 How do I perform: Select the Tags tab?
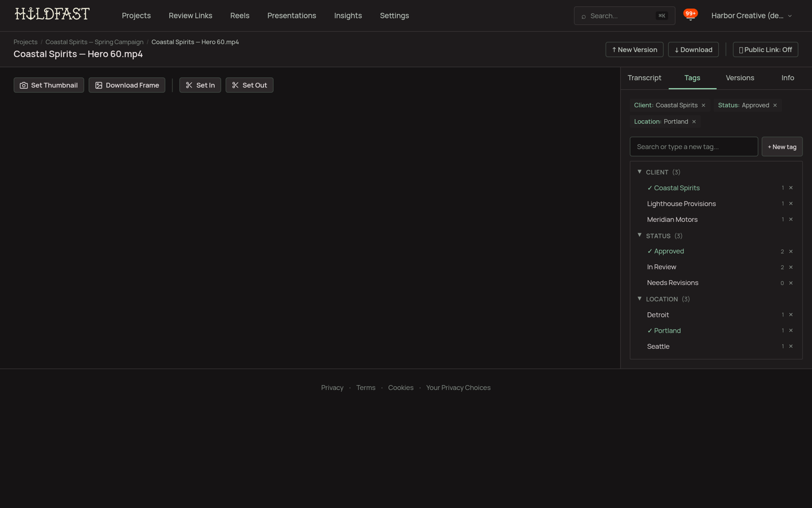tap(692, 78)
